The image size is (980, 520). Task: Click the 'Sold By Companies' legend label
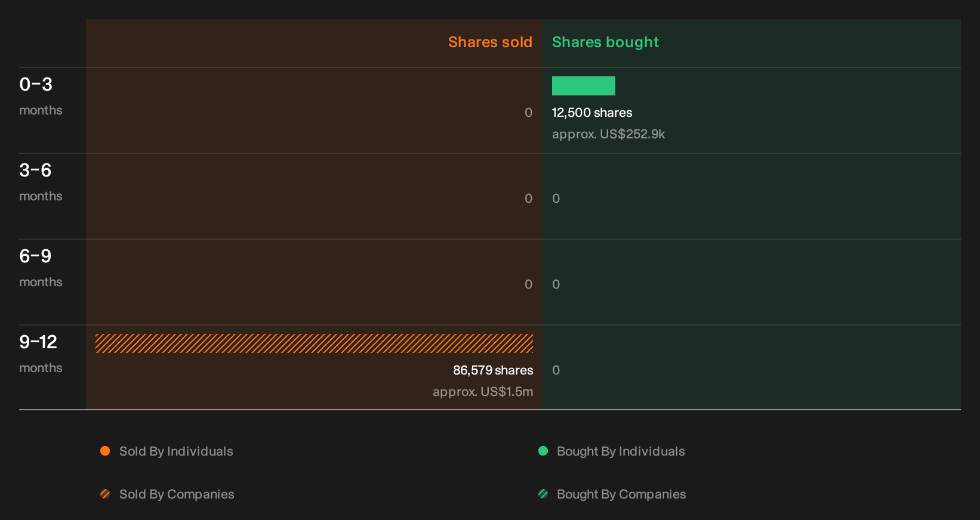coord(177,494)
